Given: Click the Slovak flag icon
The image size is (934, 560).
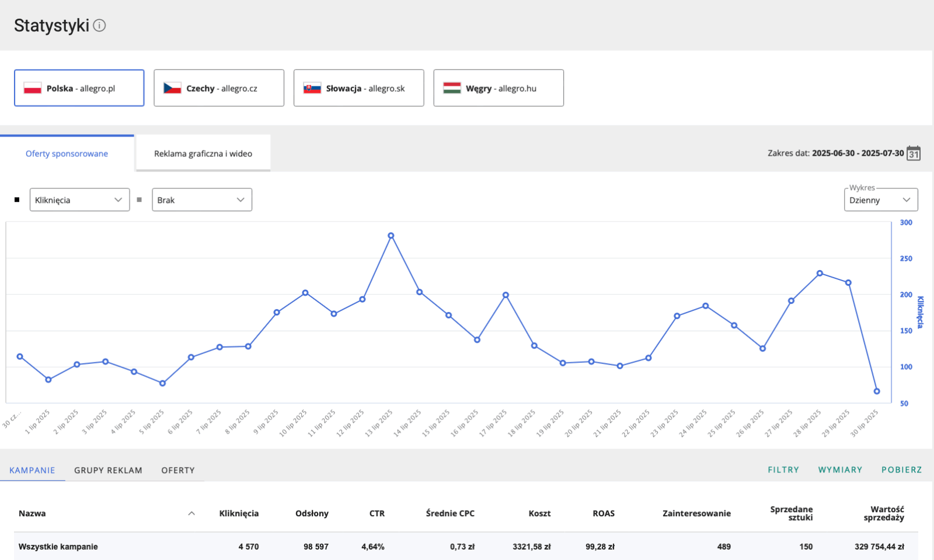Looking at the screenshot, I should (x=312, y=88).
